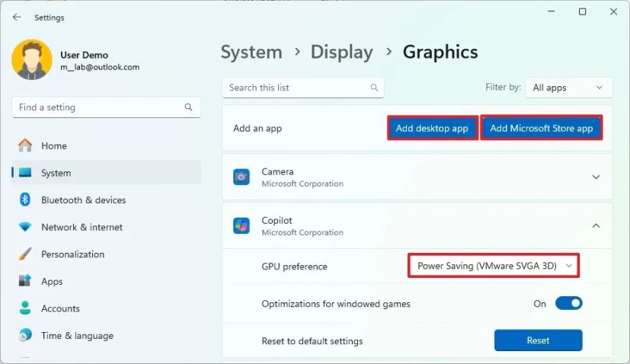Go to Bluetooth & devices

click(x=107, y=200)
